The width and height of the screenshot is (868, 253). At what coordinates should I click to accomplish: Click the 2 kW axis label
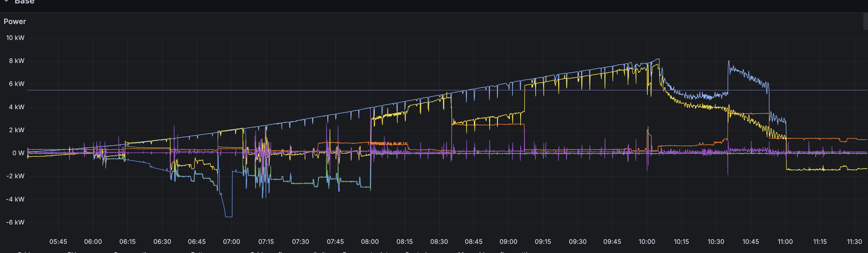tap(16, 130)
